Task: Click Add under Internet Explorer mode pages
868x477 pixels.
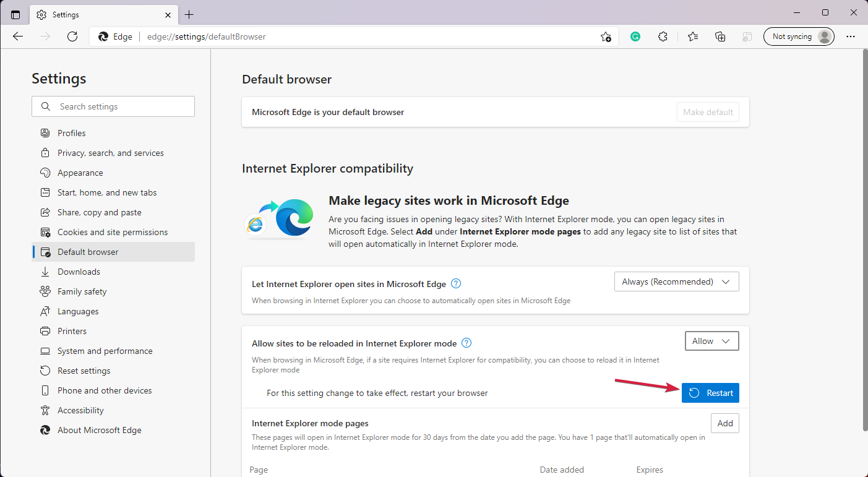Action: [724, 423]
